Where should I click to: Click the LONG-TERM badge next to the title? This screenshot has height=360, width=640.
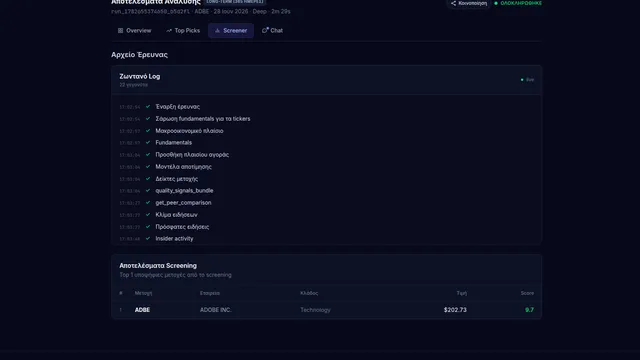[x=235, y=2]
